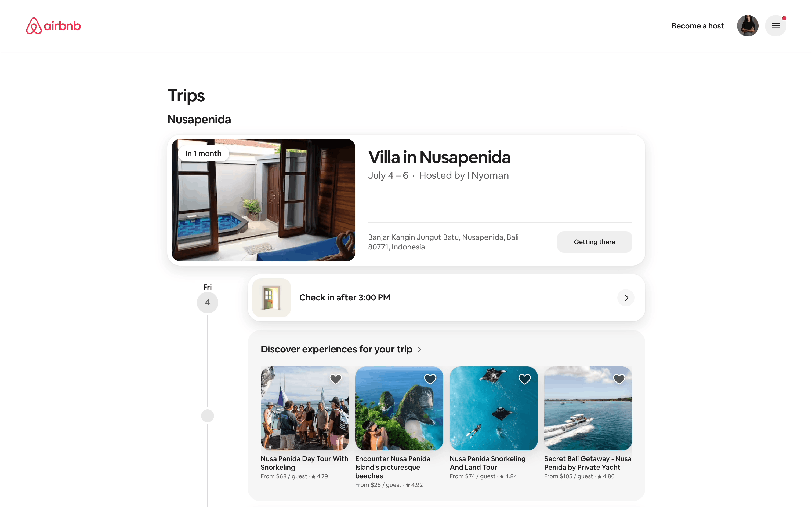Click the arrow next to Discover experiences
Viewport: 812px width, 507px height.
419,349
